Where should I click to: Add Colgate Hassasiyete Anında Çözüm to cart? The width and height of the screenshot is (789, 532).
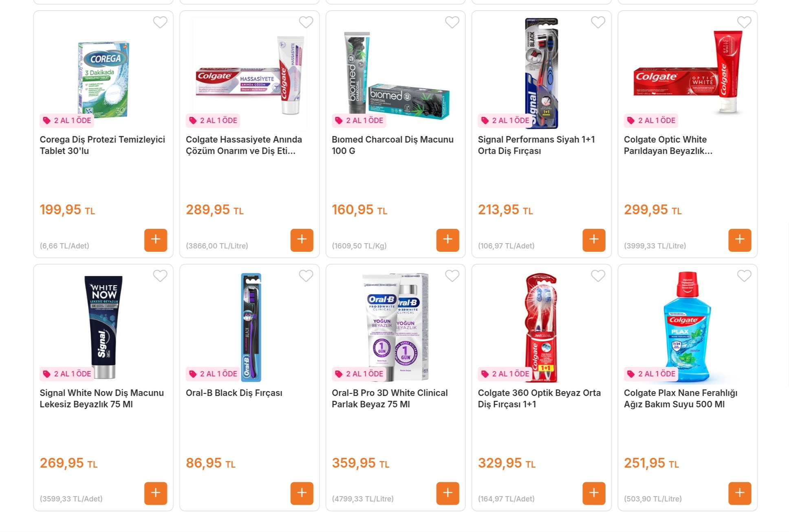[302, 240]
